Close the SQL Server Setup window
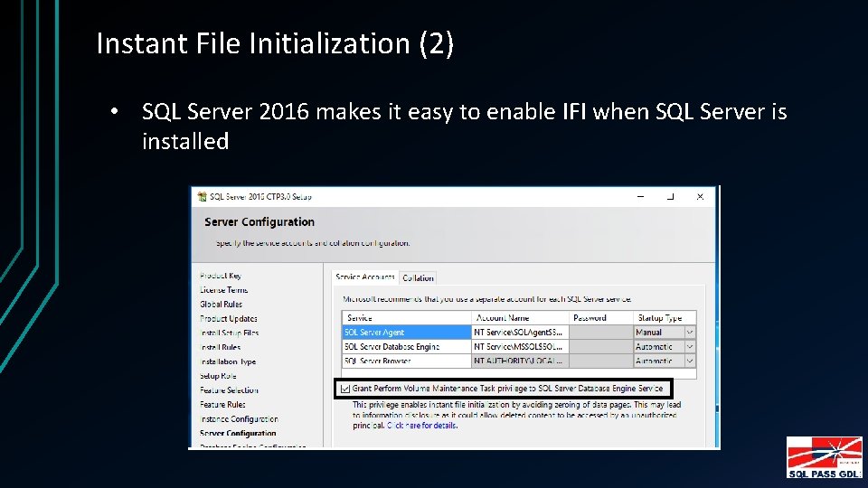868x488 pixels. click(700, 196)
